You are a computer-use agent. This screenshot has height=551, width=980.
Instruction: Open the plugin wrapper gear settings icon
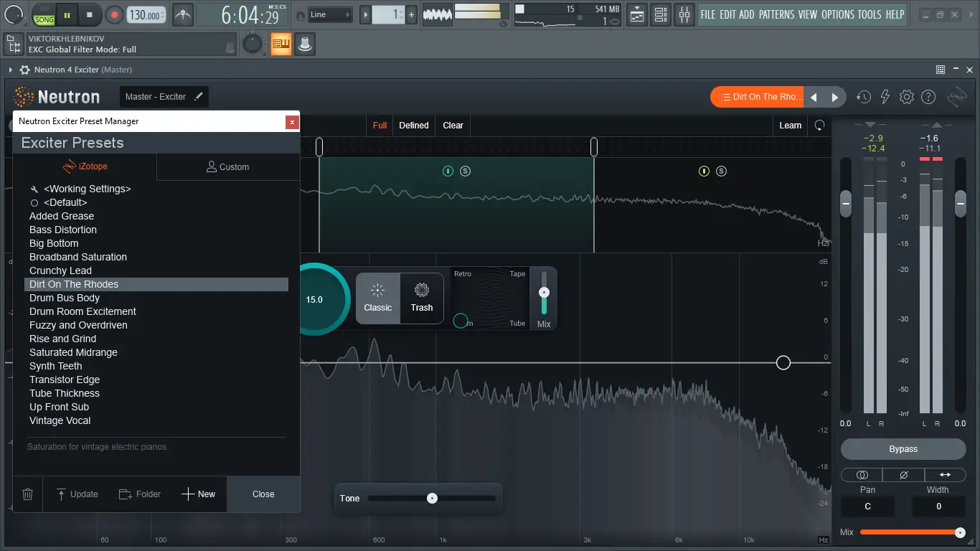(x=25, y=70)
